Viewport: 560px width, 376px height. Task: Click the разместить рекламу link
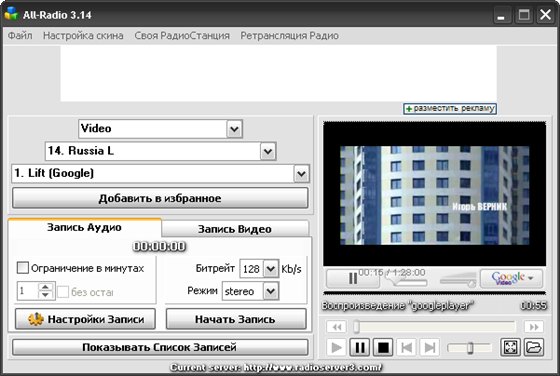click(x=450, y=109)
